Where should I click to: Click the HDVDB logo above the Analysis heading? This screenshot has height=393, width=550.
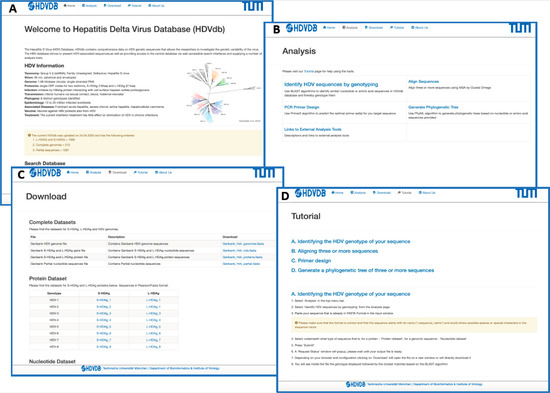301,28
